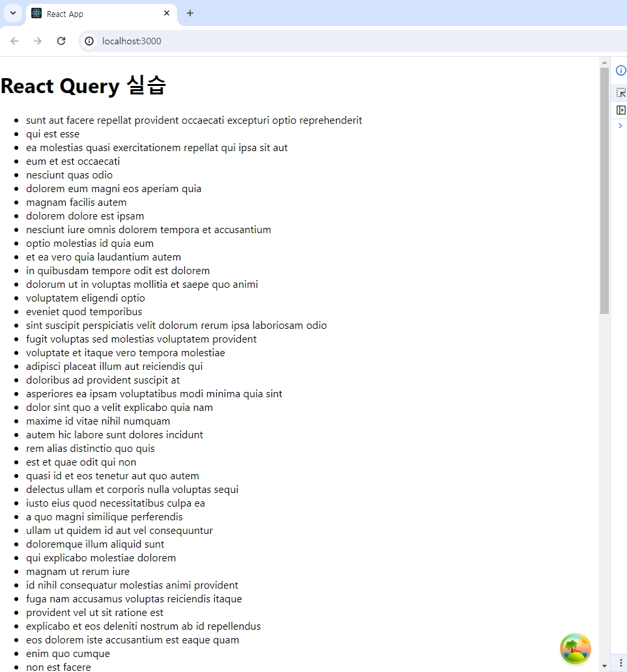627x672 pixels.
Task: Open a new browser tab
Action: tap(190, 13)
